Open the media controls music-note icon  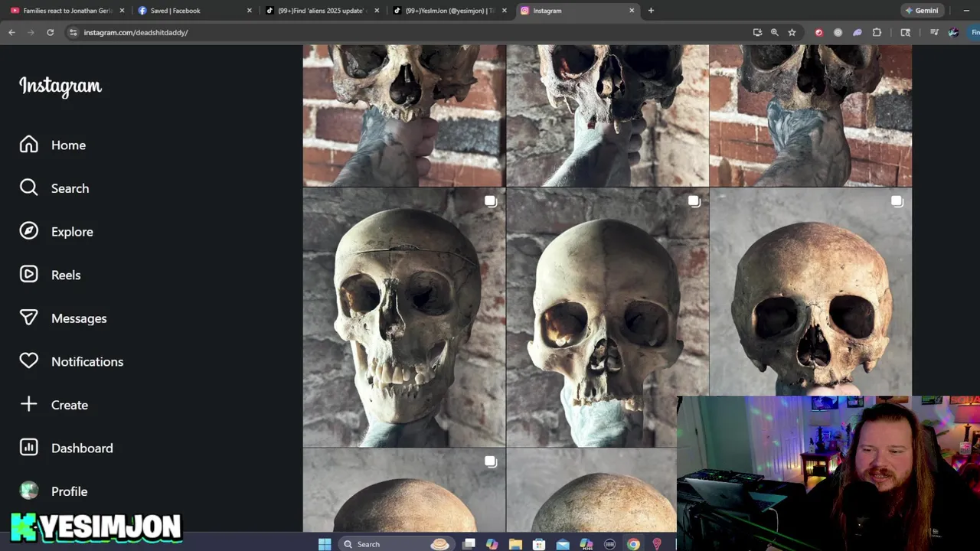[x=934, y=32]
